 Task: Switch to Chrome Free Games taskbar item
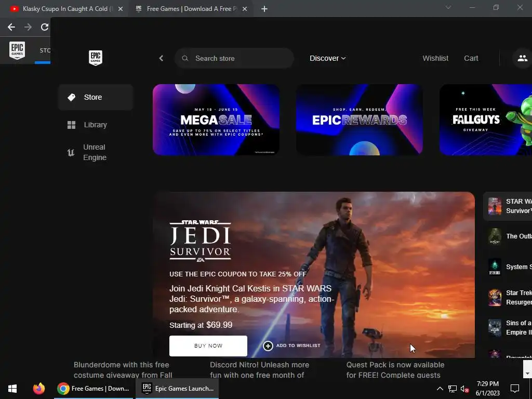click(x=94, y=389)
